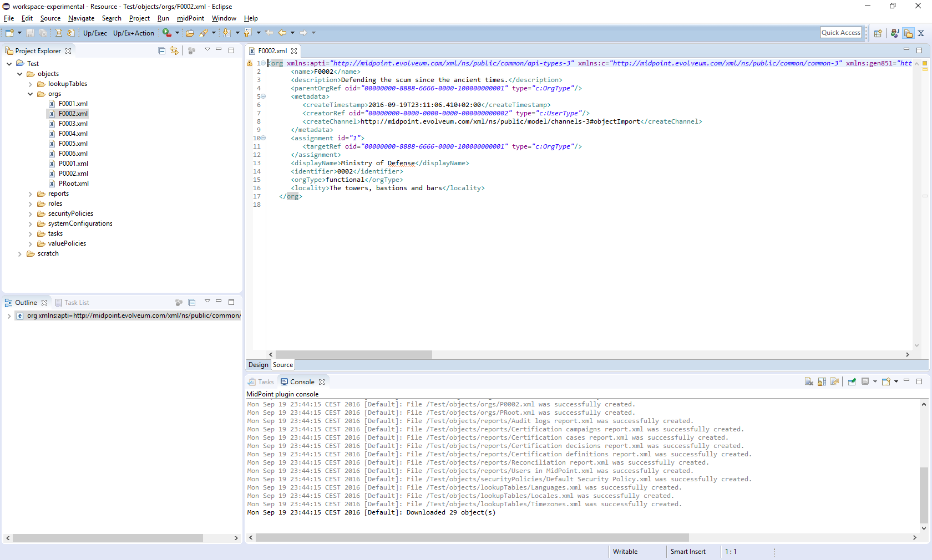Collapse the orgs folder
Screen dimensions: 932x560
(x=31, y=94)
